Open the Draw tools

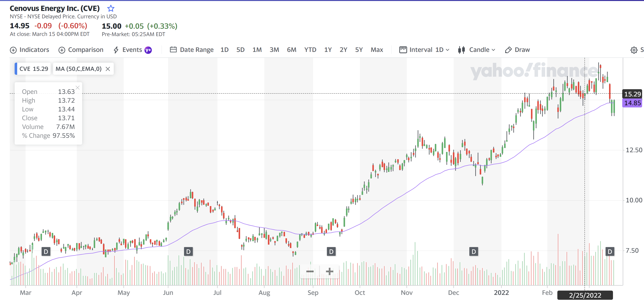pos(517,50)
